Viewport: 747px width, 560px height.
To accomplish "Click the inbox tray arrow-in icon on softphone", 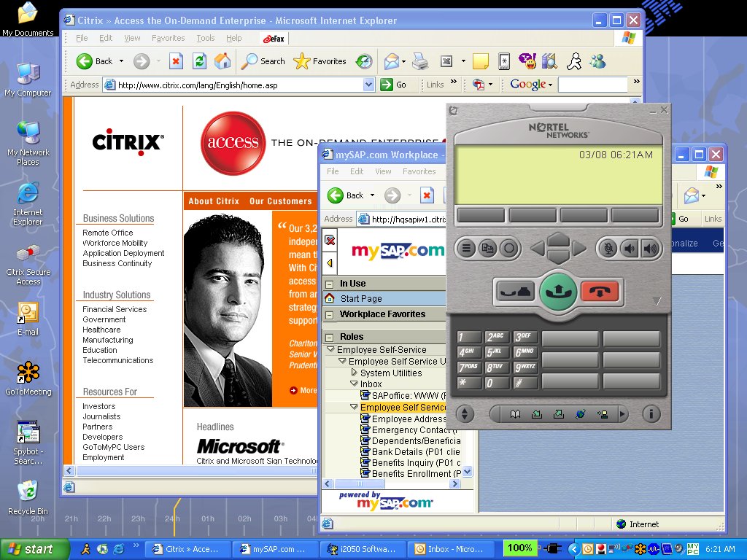I will click(537, 414).
